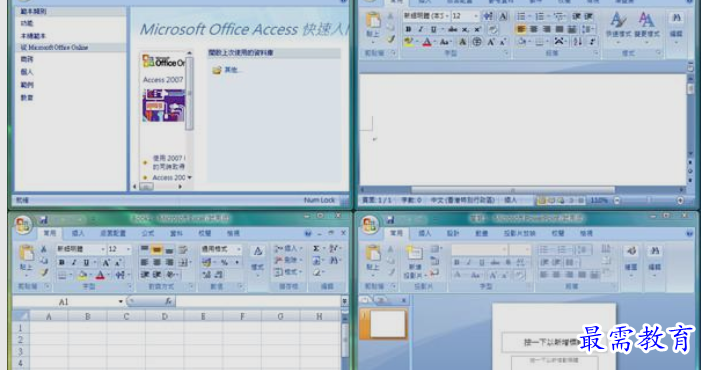Image resolution: width=701 pixels, height=370 pixels.
Task: Click Percent style icon in Excel
Action: point(224,262)
